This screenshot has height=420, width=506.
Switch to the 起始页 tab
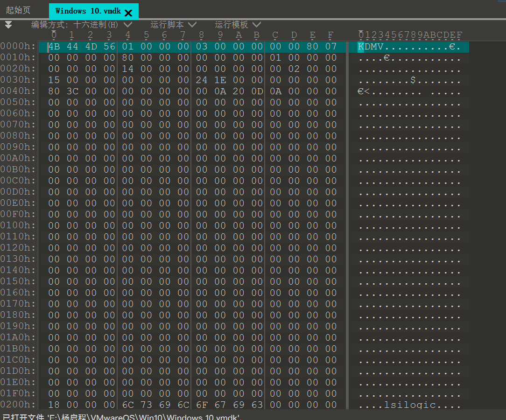pyautogui.click(x=18, y=10)
